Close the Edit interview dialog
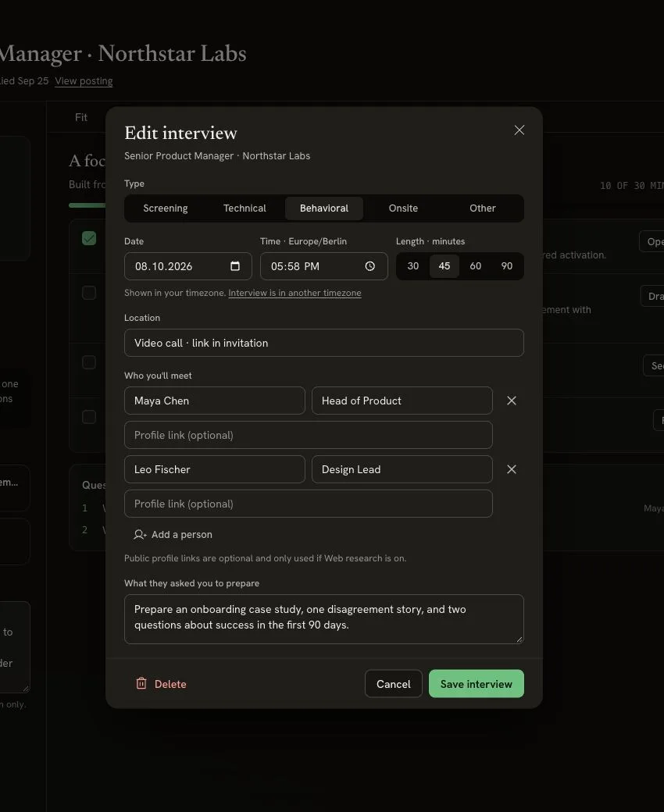 [x=519, y=130]
